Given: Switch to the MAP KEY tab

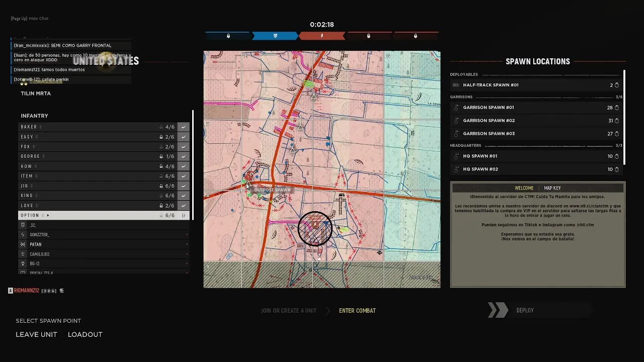Looking at the screenshot, I should (552, 188).
